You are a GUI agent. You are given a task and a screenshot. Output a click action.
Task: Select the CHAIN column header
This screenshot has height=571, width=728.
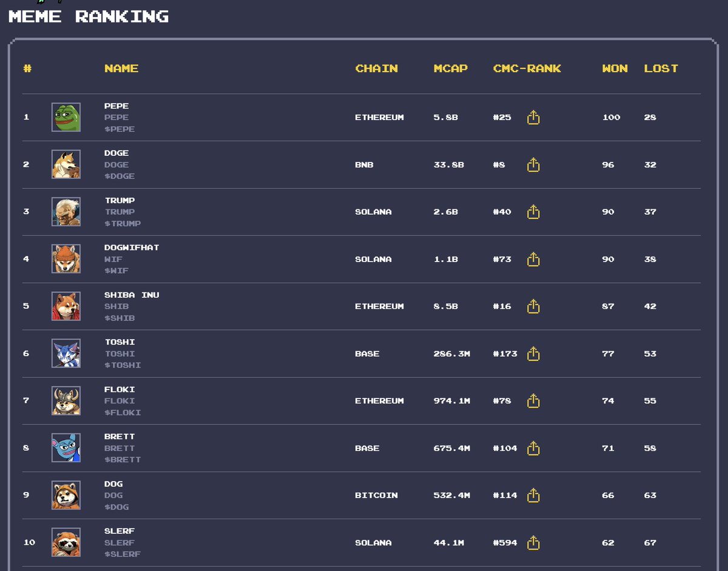coord(377,69)
